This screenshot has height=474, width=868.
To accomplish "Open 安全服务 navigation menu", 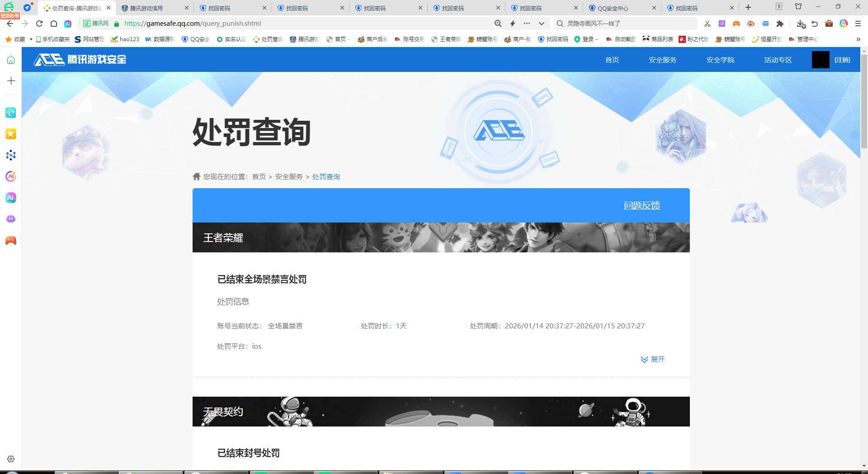I will (663, 60).
